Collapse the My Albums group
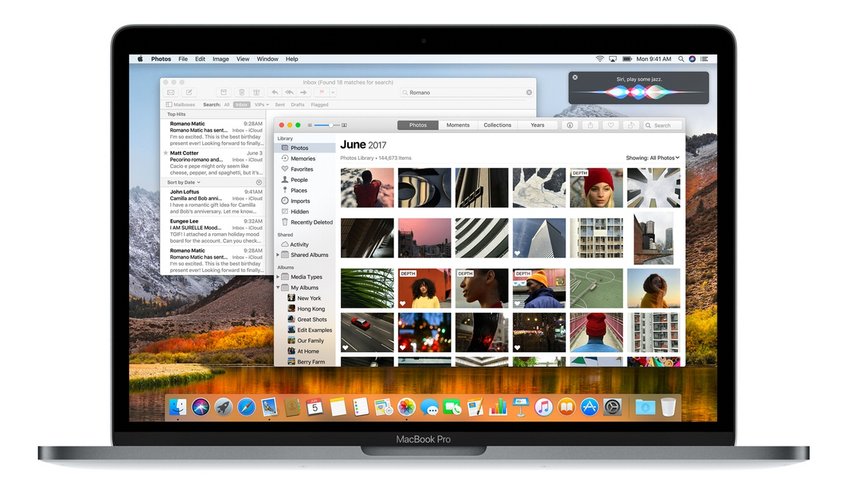Viewport: 850px width, 478px height. (278, 288)
